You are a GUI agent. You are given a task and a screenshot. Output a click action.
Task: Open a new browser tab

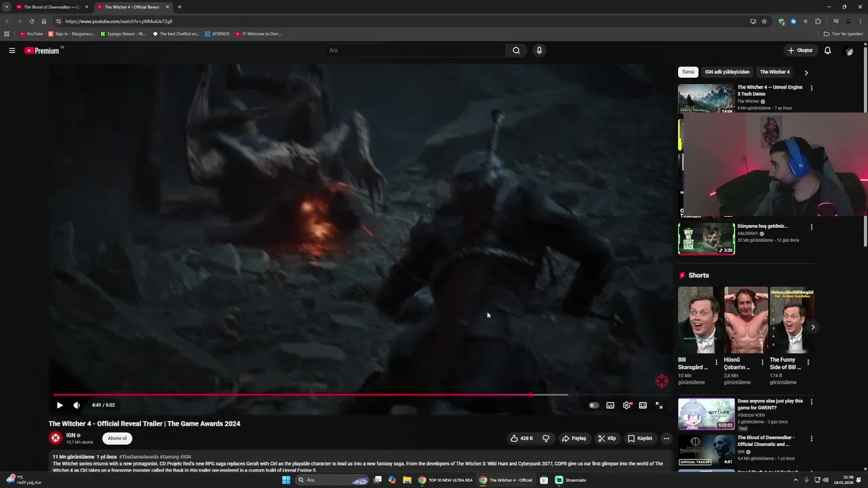point(179,7)
